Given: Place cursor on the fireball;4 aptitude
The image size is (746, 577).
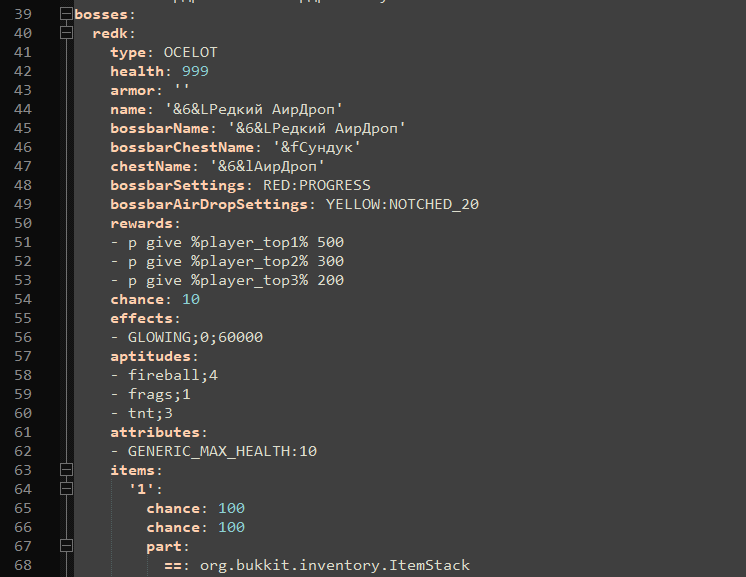Looking at the screenshot, I should [x=172, y=375].
